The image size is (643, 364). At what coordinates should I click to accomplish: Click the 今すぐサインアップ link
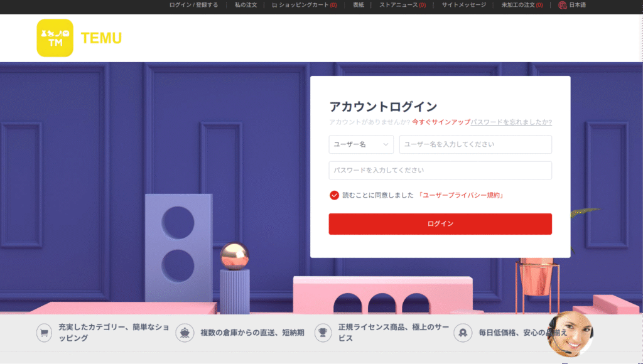click(441, 122)
